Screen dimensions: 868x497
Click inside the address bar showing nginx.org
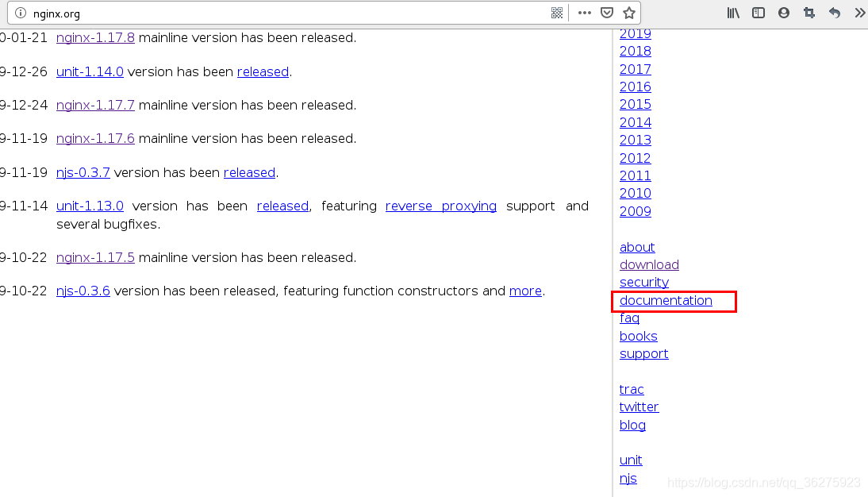click(238, 13)
